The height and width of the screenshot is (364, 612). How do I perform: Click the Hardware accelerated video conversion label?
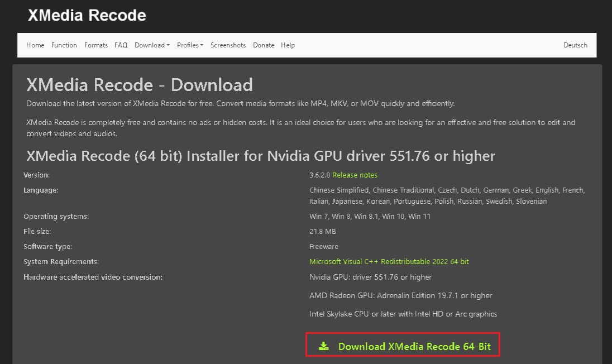pyautogui.click(x=93, y=277)
